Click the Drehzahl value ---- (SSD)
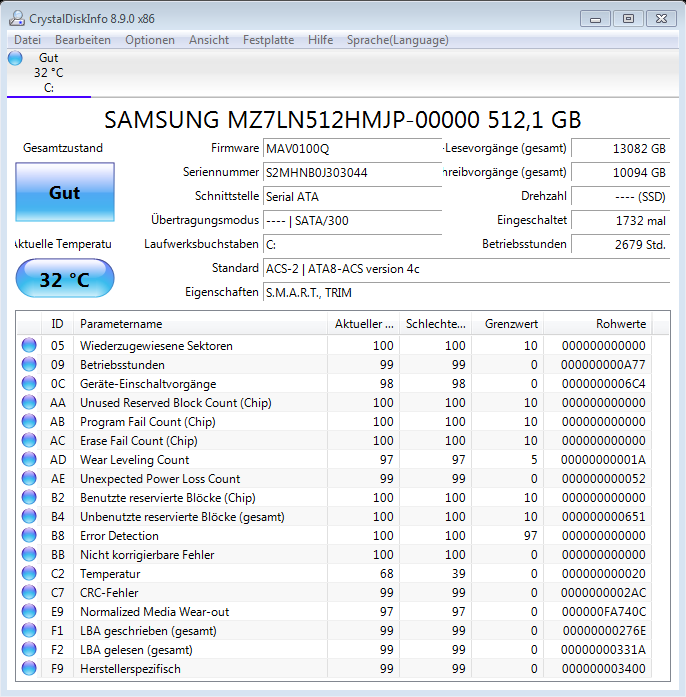Image resolution: width=686 pixels, height=697 pixels. [x=621, y=196]
